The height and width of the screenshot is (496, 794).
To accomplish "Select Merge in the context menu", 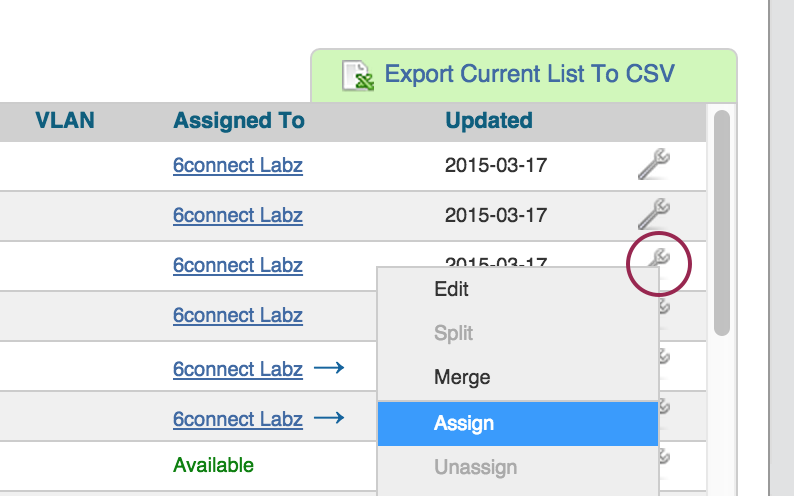I will point(462,378).
